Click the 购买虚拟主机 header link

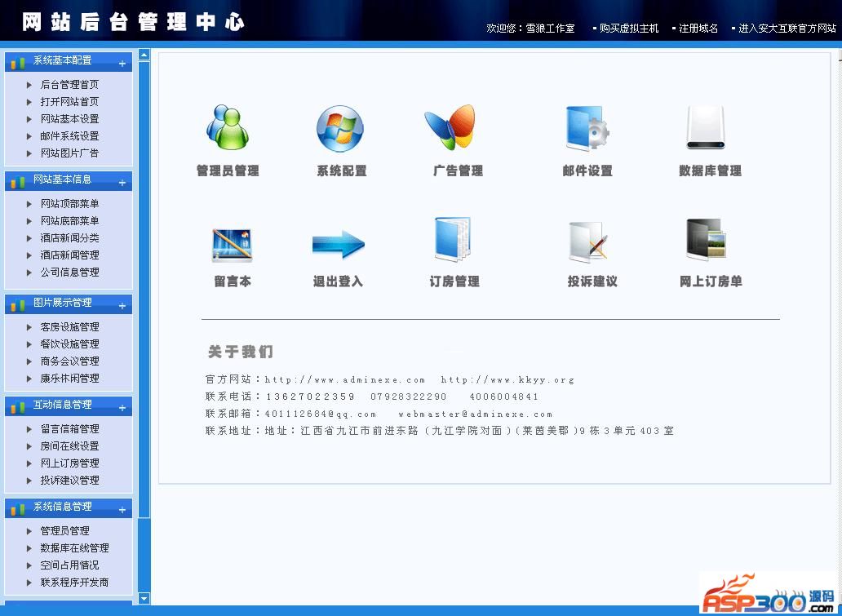tap(629, 29)
